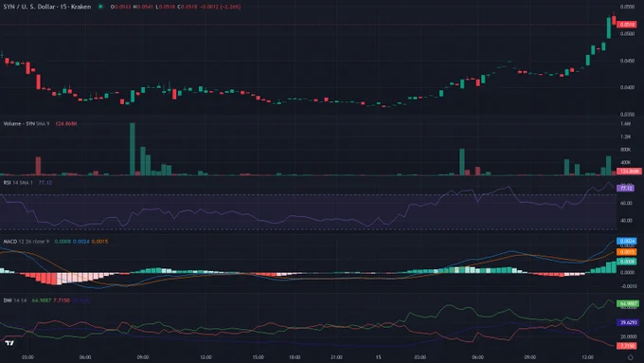Open chart settings gear at bottom-right corner
Image resolution: width=644 pixels, height=363 pixels.
tap(631, 357)
